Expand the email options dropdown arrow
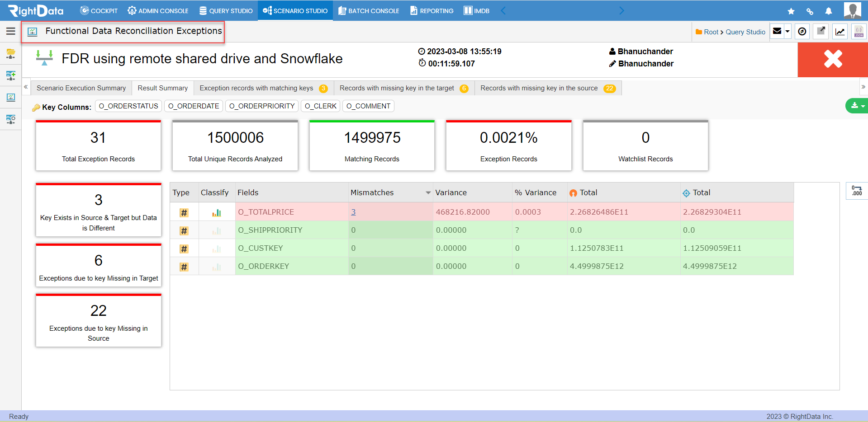The width and height of the screenshot is (868, 422). pyautogui.click(x=787, y=31)
